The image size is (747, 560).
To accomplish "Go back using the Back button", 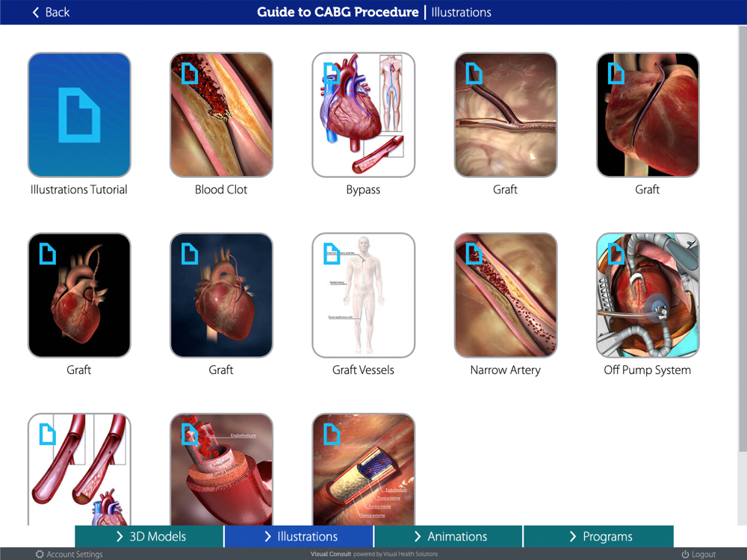I will pos(51,13).
